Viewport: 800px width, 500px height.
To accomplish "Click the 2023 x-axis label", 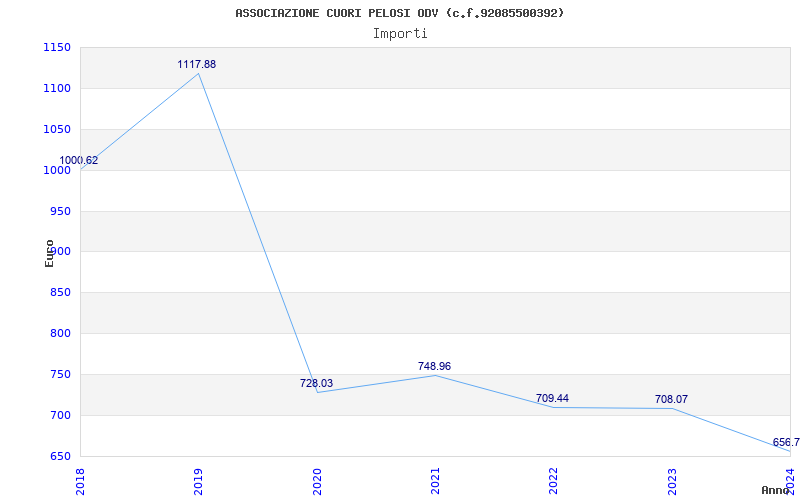I will pos(672,482).
